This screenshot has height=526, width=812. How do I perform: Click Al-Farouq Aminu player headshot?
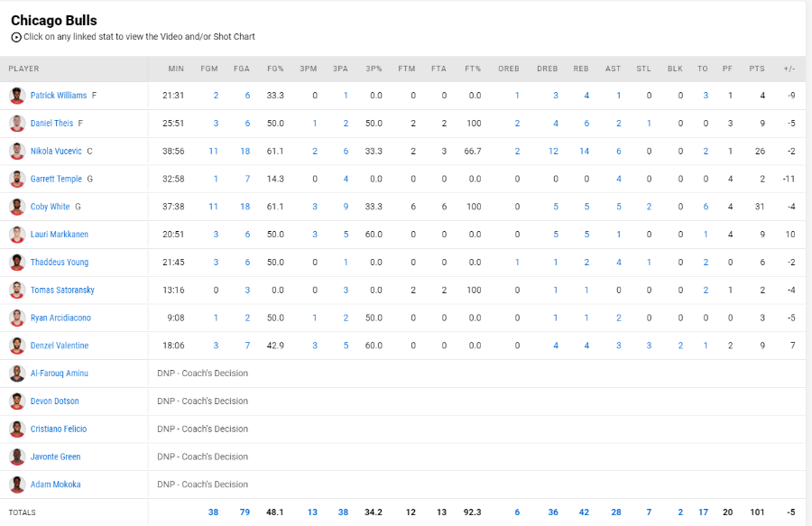(x=17, y=374)
